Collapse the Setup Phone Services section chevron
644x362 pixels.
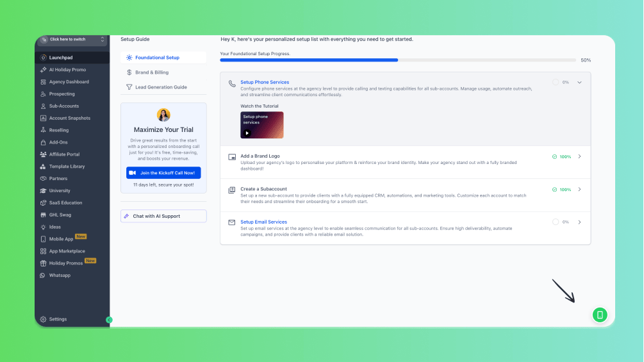[x=579, y=82]
